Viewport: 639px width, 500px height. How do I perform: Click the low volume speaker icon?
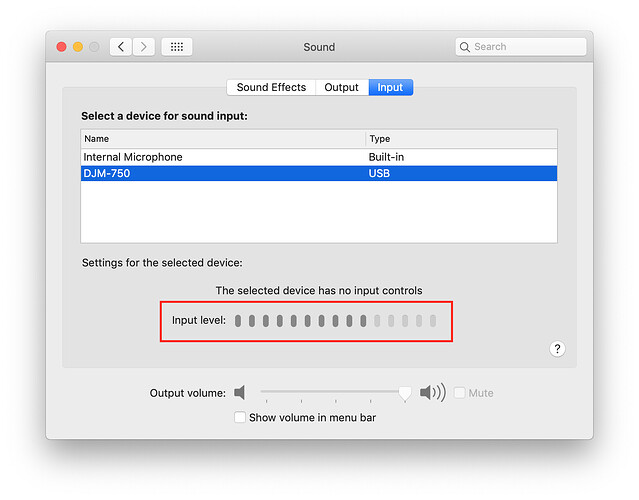coord(240,393)
